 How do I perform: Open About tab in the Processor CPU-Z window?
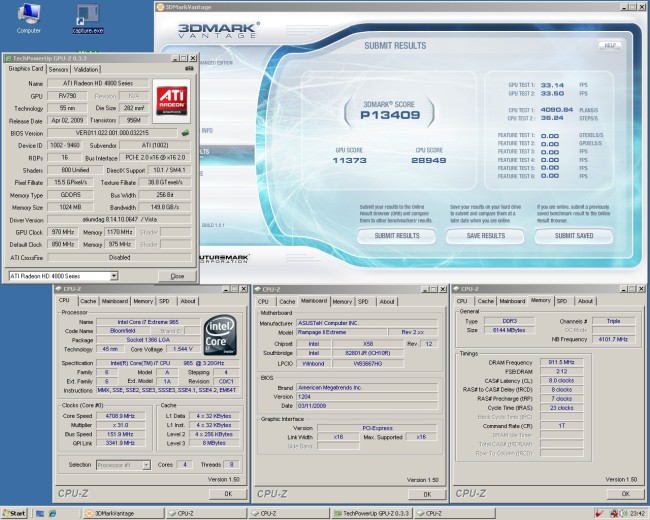187,301
